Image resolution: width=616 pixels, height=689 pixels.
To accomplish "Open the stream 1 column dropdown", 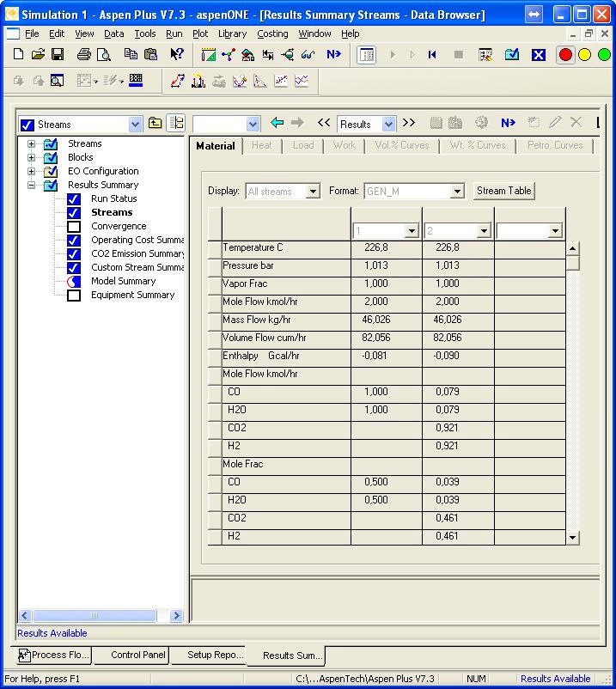I will pyautogui.click(x=412, y=231).
